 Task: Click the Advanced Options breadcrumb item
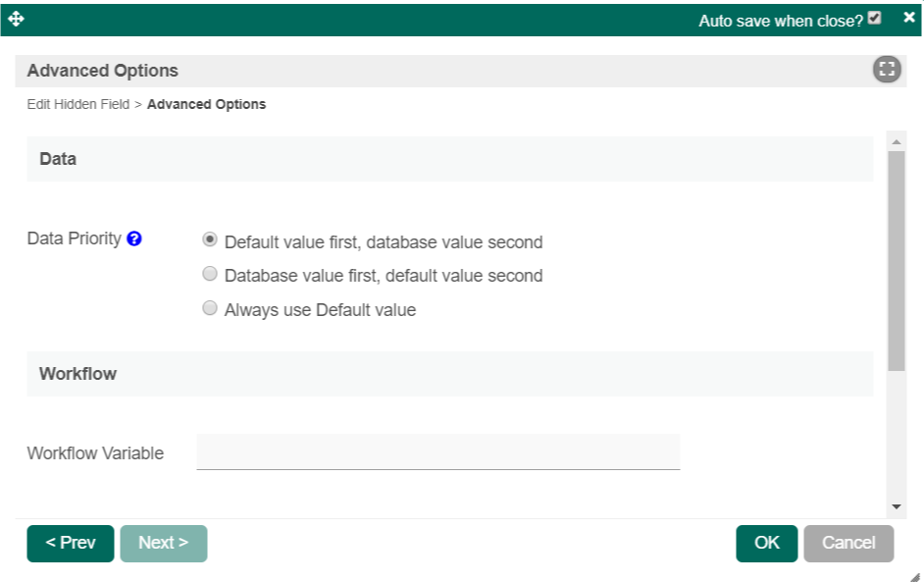coord(206,104)
